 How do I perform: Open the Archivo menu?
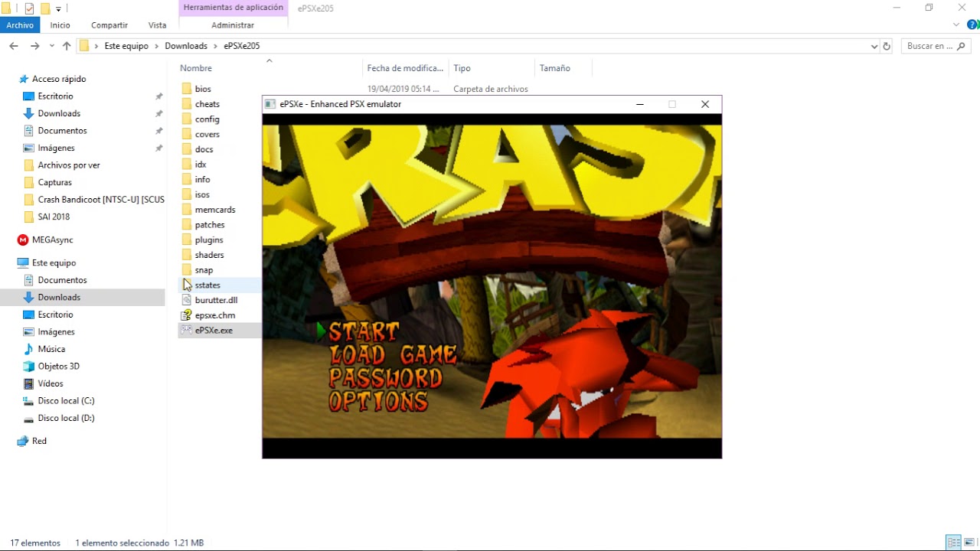[20, 25]
